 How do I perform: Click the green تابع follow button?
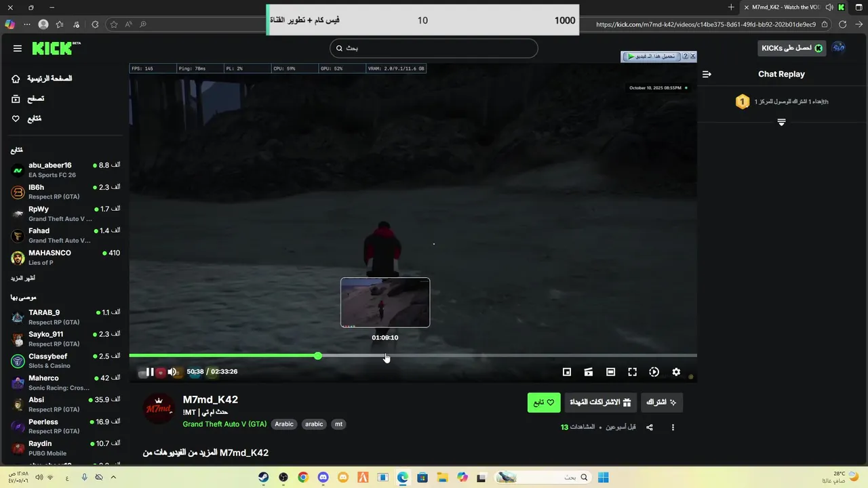pos(544,403)
